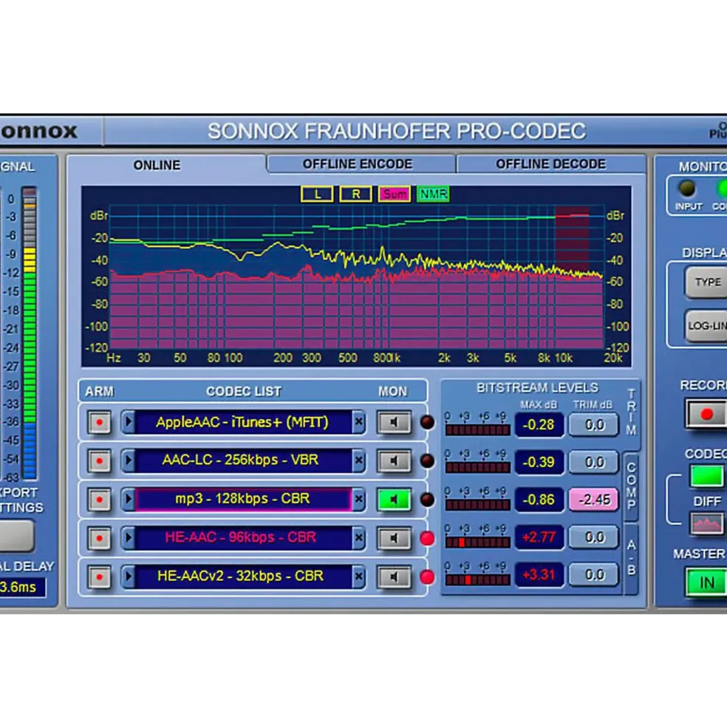Screen dimensions: 727x728
Task: Click the 3.6ms delay value field
Action: 22,588
